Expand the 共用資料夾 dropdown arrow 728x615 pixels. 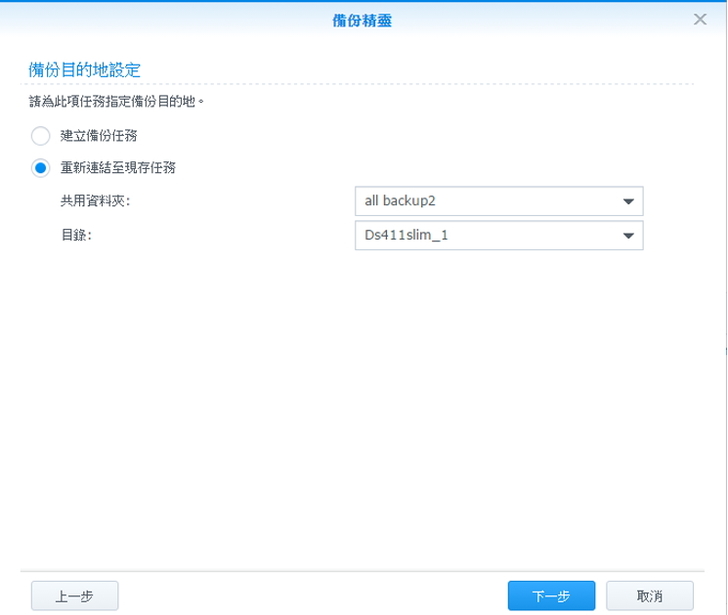(x=628, y=201)
